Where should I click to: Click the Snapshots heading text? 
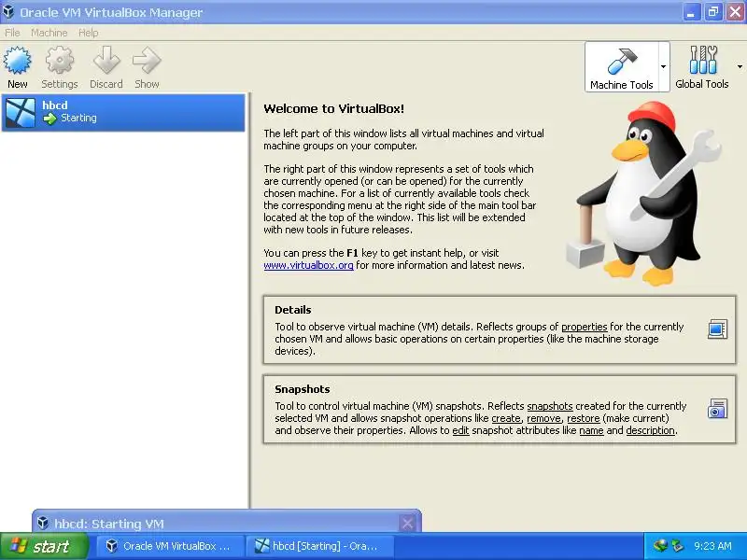click(x=303, y=389)
